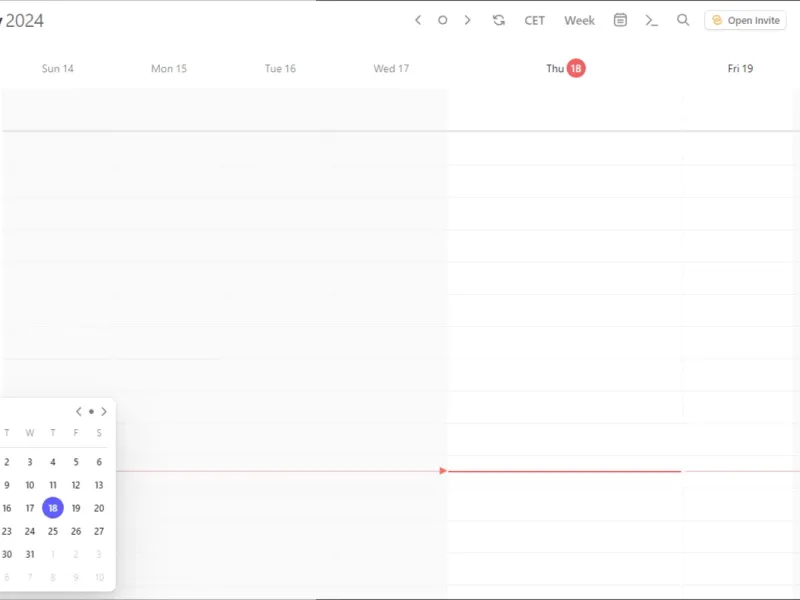Open the command prompt icon
This screenshot has height=600, width=800.
[652, 20]
